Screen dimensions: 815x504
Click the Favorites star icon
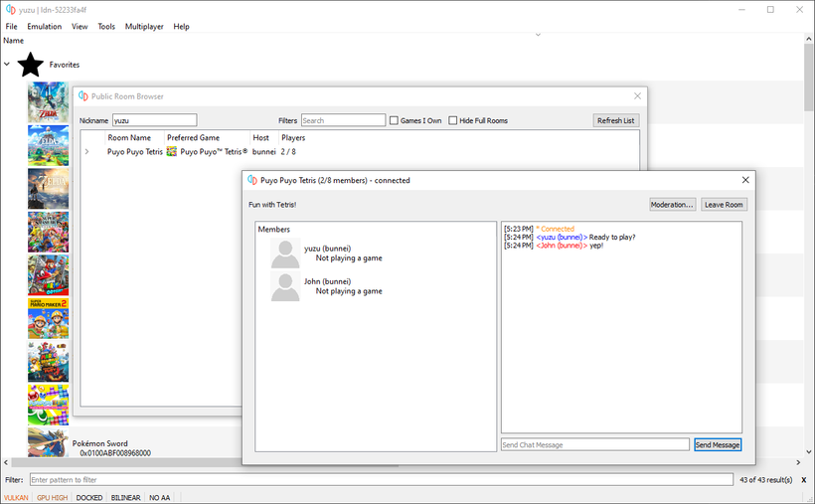pyautogui.click(x=32, y=66)
